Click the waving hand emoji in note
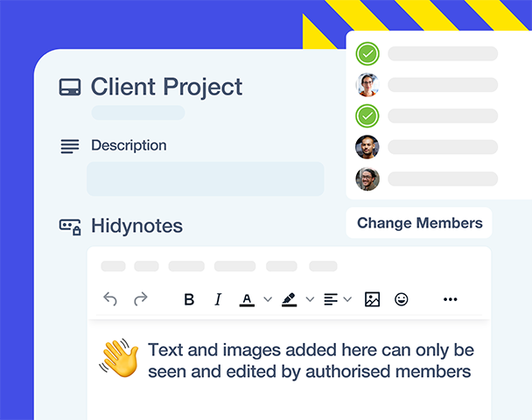 point(119,358)
